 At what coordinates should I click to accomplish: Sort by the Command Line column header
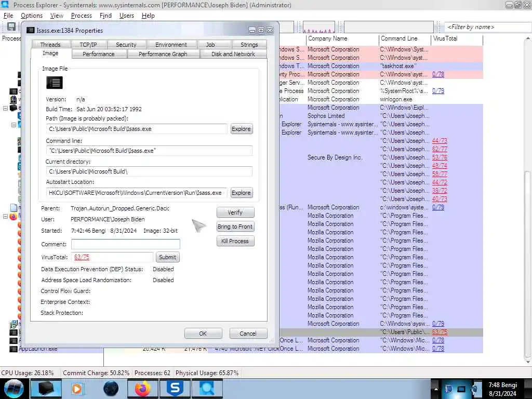click(x=405, y=38)
